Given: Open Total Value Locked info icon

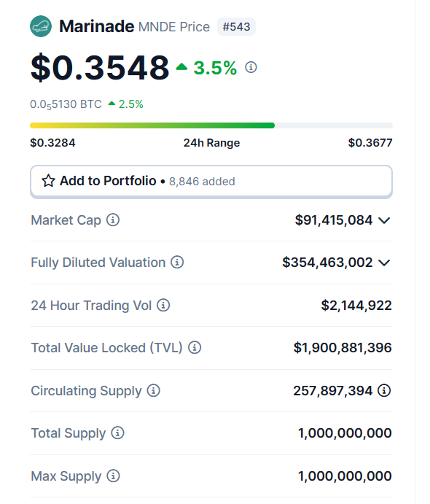Looking at the screenshot, I should 195,347.
